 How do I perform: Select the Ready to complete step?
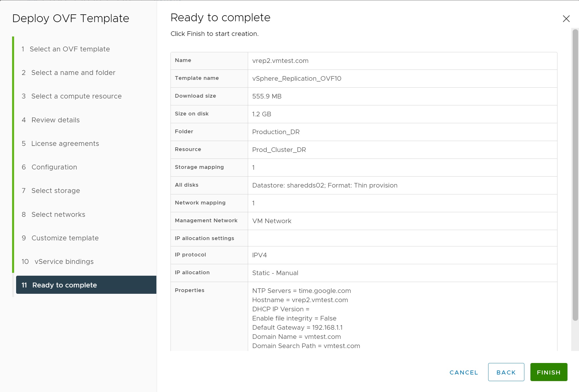click(64, 285)
